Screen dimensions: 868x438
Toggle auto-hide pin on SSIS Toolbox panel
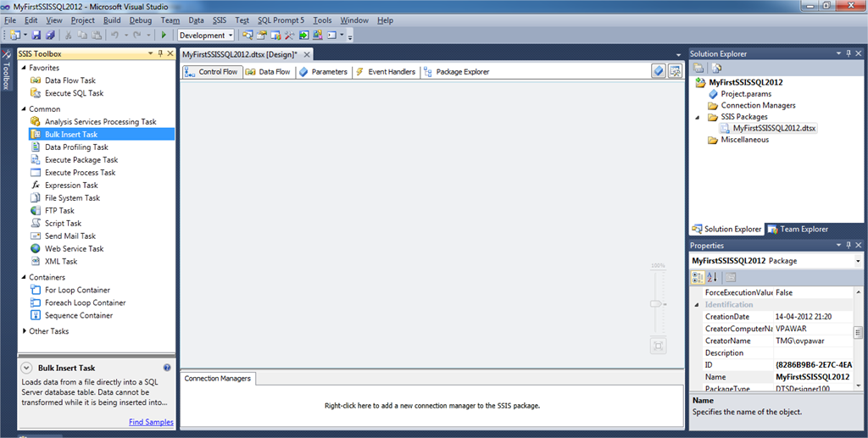160,54
